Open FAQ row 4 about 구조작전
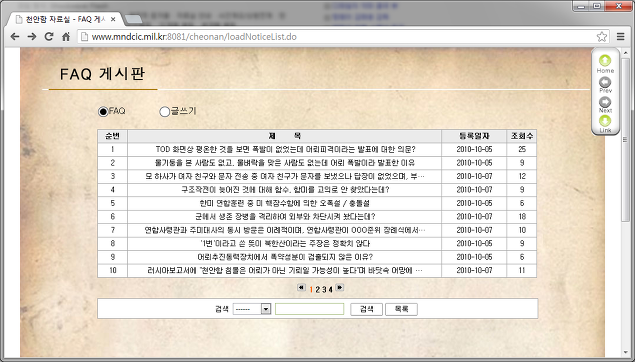 point(286,190)
